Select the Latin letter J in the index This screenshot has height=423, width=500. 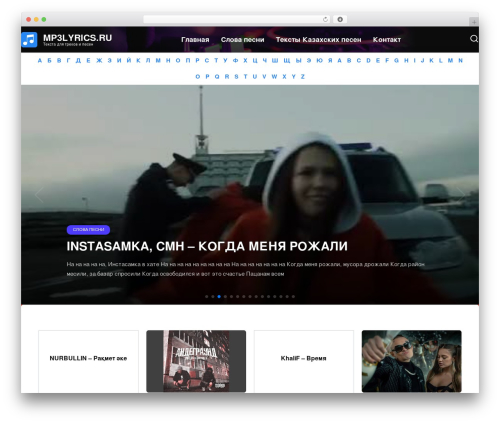[x=422, y=60]
